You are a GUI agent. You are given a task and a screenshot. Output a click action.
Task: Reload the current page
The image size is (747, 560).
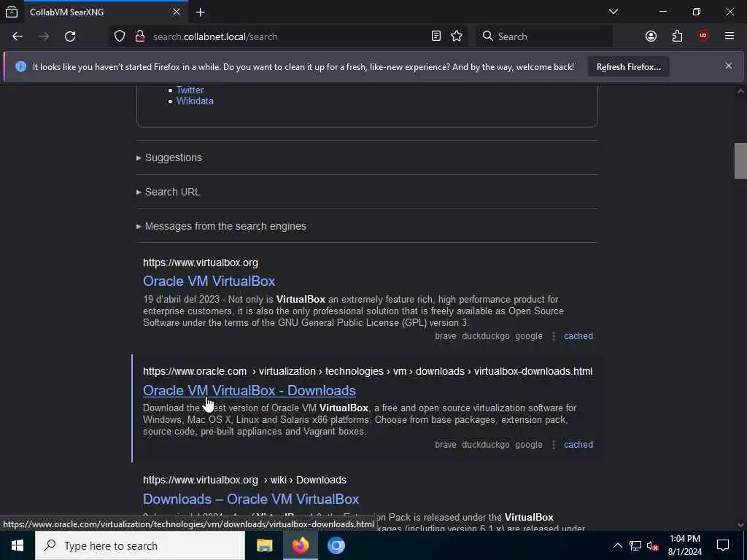[70, 36]
